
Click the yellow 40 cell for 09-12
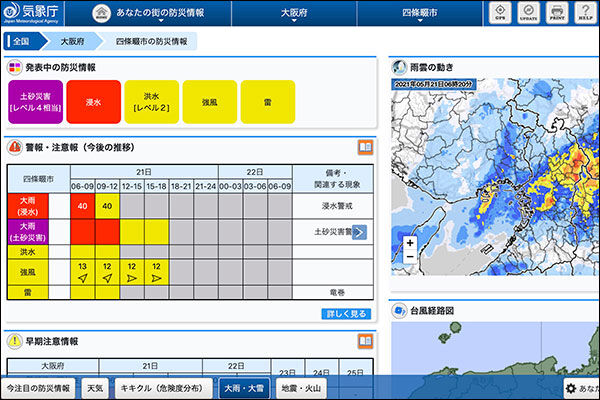tap(107, 206)
